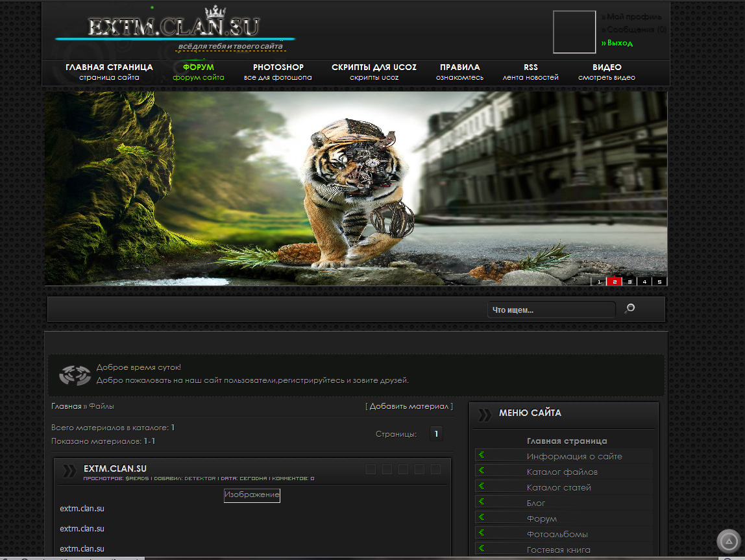This screenshot has width=745, height=560.
Task: Select the third rating square
Action: point(403,469)
